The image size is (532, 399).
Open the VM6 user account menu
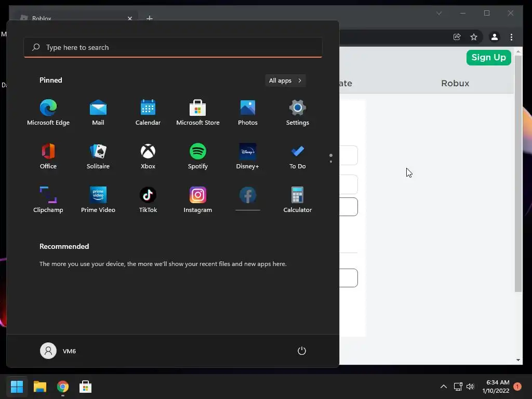(58, 351)
